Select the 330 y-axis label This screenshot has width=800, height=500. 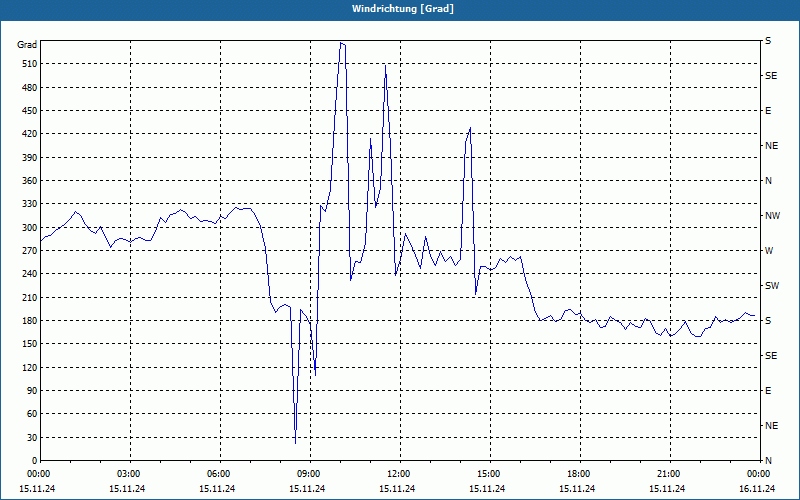coord(29,204)
